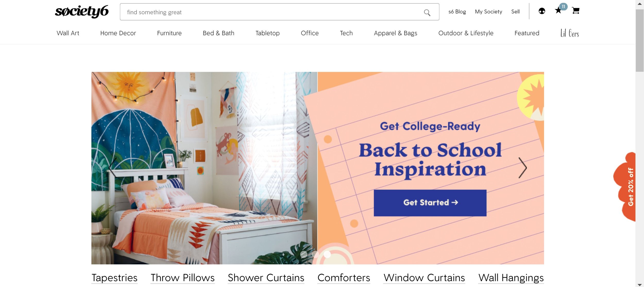The height and width of the screenshot is (287, 644).
Task: Select the second carousel slide dot
Action: tap(315, 254)
